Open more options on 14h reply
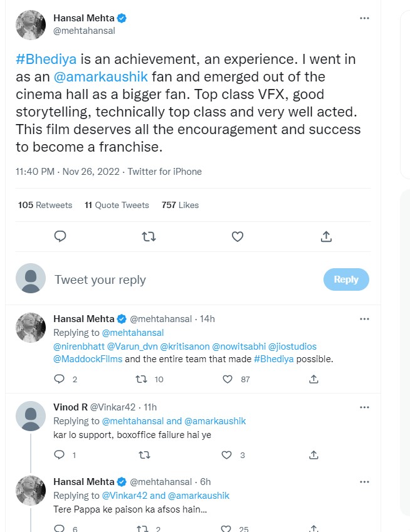 (x=364, y=318)
